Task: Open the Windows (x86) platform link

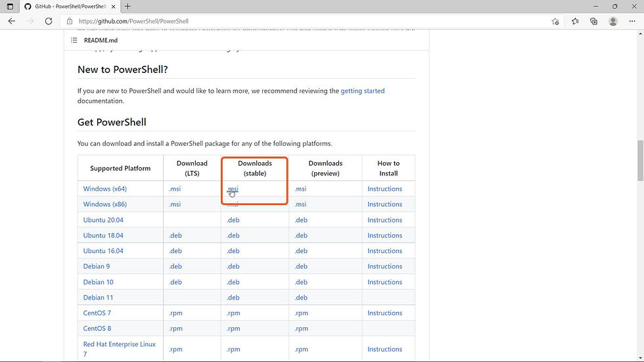Action: coord(104,204)
